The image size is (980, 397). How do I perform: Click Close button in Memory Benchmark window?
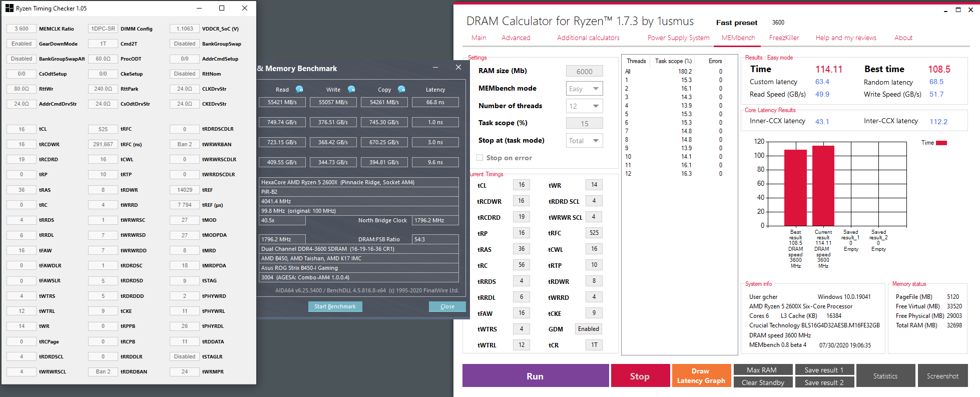(x=447, y=306)
